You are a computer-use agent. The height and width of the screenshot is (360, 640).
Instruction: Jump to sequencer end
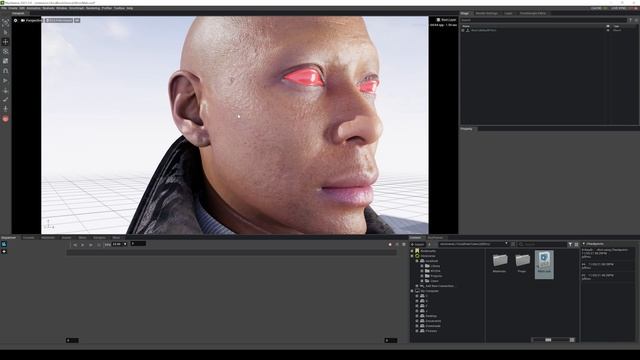[x=91, y=244]
